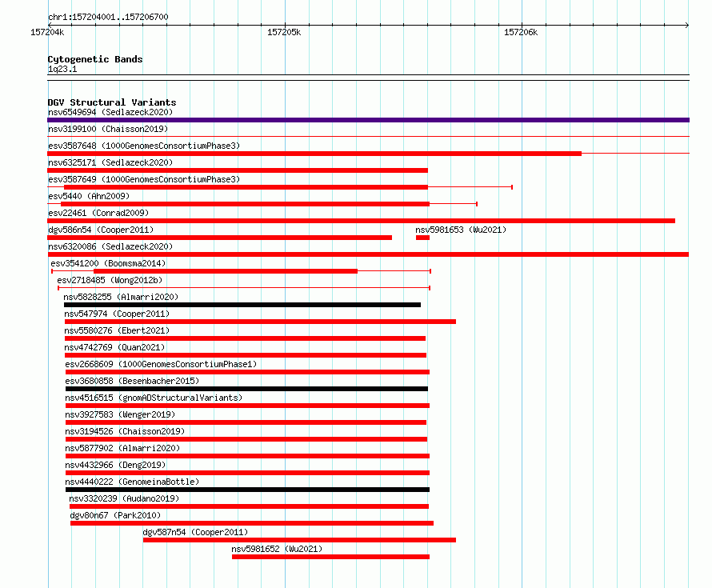Open nsv3194526 (Chaisson2019) label

tap(125, 431)
